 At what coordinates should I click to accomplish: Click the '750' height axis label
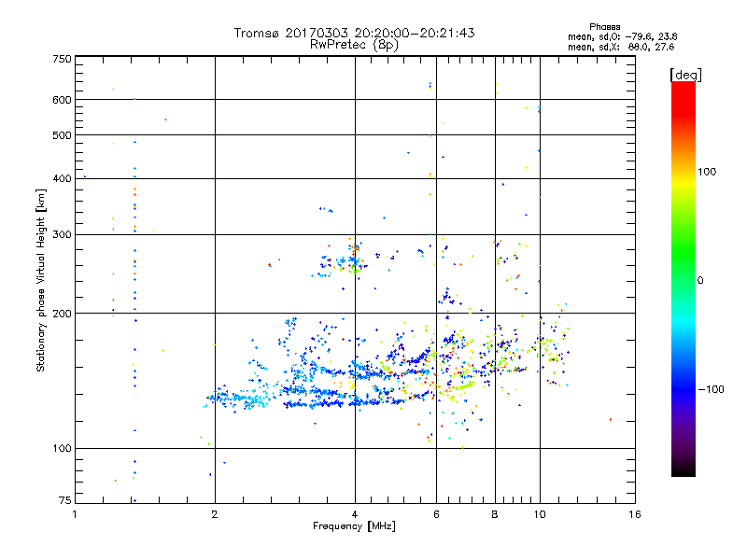[x=62, y=59]
